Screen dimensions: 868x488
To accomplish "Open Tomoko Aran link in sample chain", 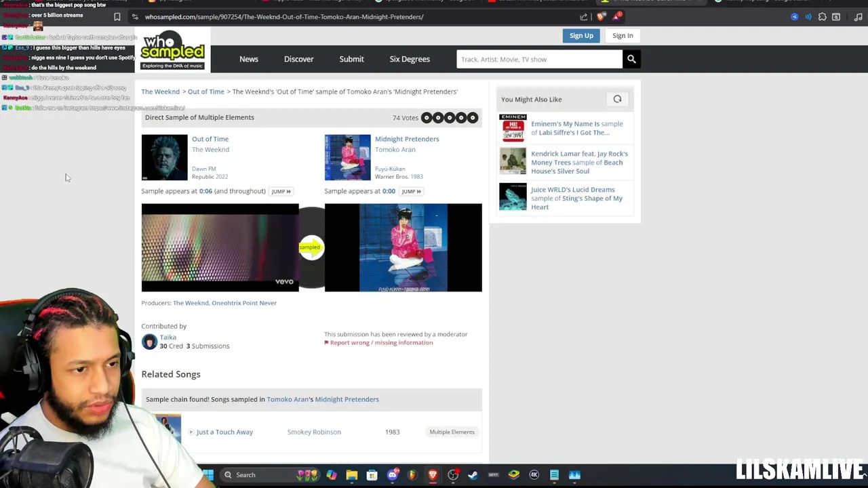I will pyautogui.click(x=288, y=399).
